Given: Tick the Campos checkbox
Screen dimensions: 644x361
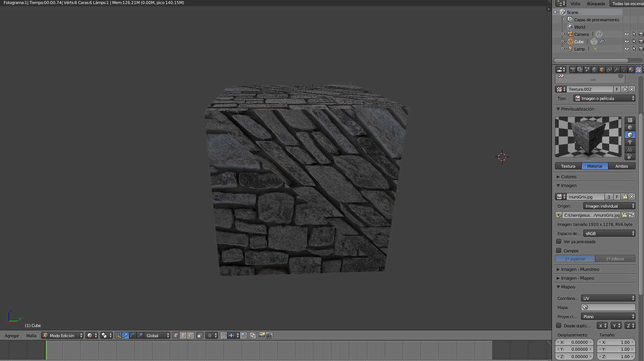Looking at the screenshot, I should pos(559,251).
